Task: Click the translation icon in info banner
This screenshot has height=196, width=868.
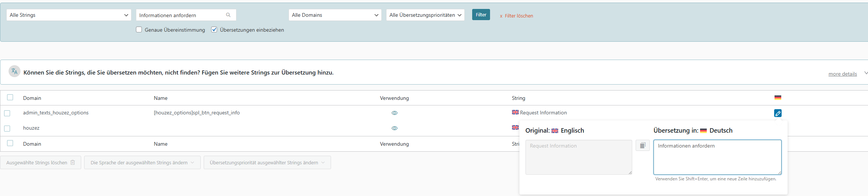Action: coord(15,72)
